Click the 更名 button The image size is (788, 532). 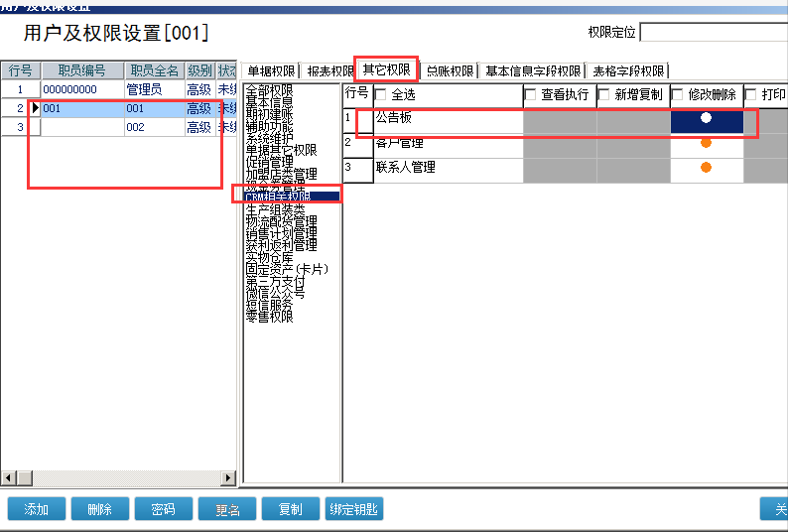(227, 509)
